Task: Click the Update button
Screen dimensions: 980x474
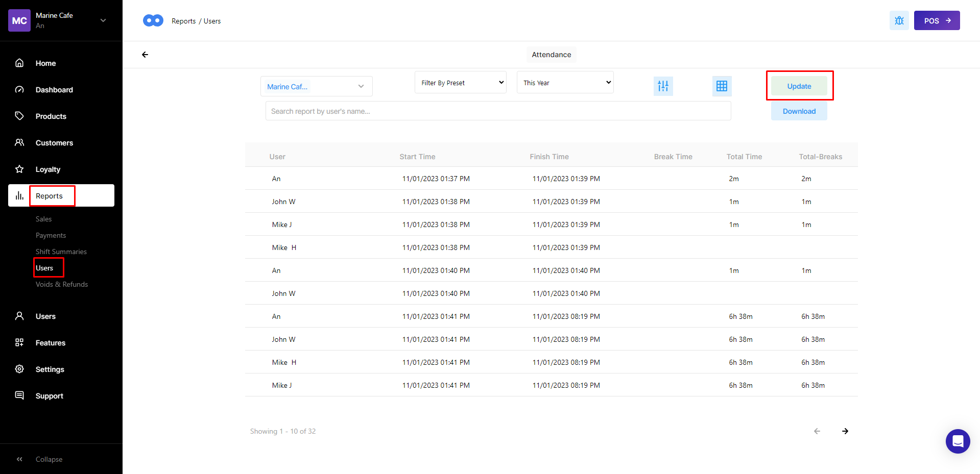Action: click(799, 86)
